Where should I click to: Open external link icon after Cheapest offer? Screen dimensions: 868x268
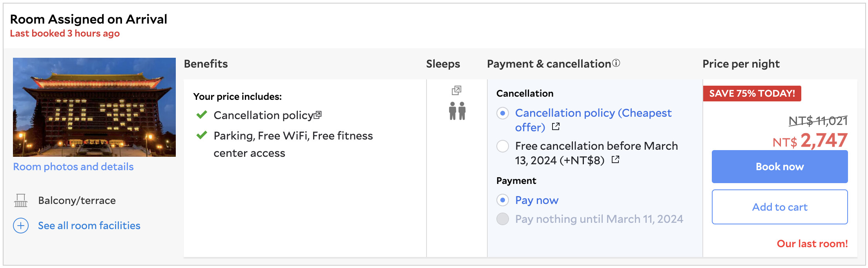(556, 127)
